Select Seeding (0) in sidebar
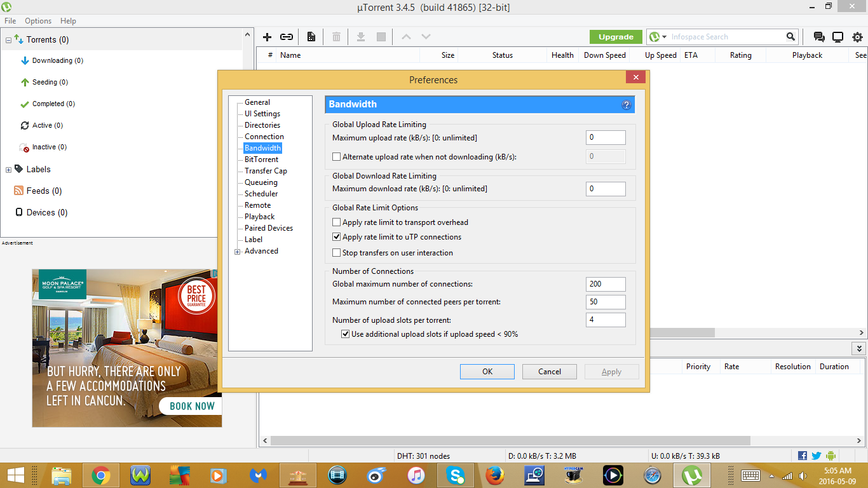This screenshot has width=868, height=488. click(x=50, y=83)
